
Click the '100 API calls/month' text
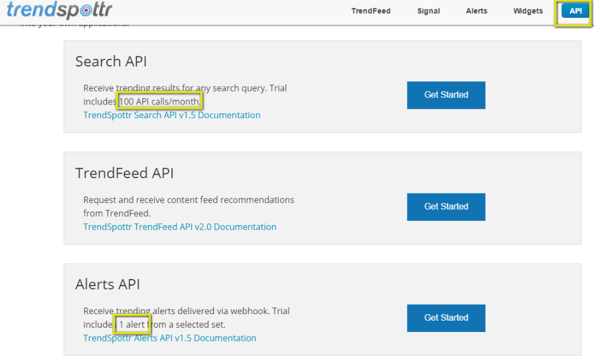click(x=159, y=102)
